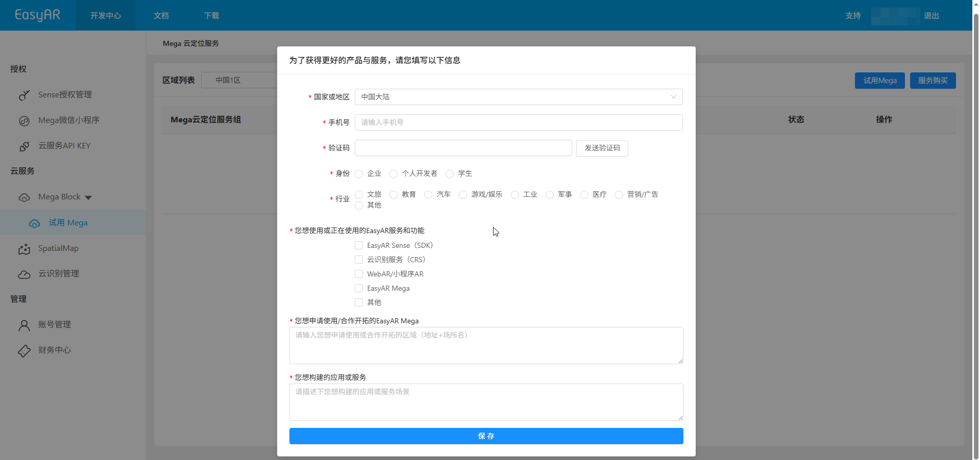The image size is (980, 460).
Task: Choose 医疗 as the industry
Action: point(584,195)
